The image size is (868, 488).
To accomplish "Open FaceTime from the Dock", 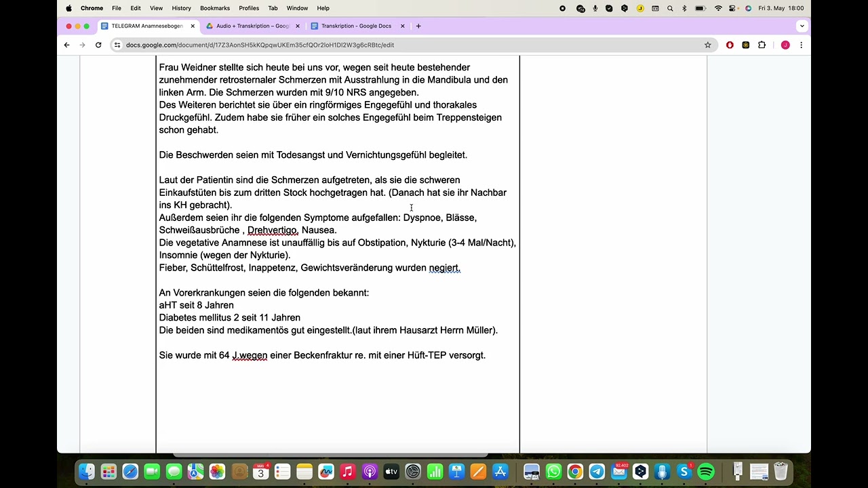I will pos(152,472).
